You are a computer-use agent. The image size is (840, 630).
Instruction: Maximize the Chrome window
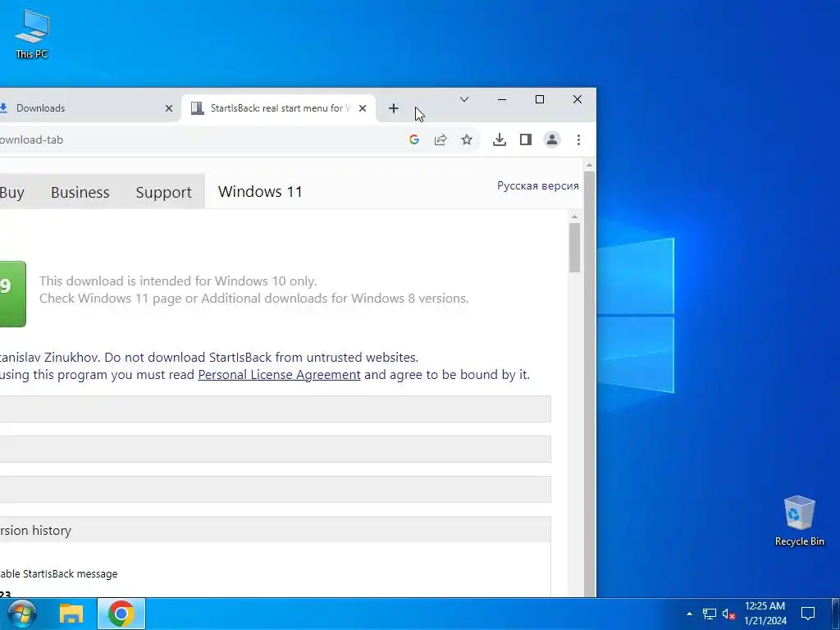click(x=540, y=99)
